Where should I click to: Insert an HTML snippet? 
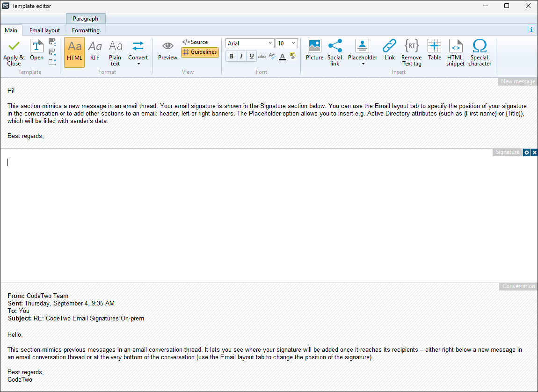pos(455,51)
